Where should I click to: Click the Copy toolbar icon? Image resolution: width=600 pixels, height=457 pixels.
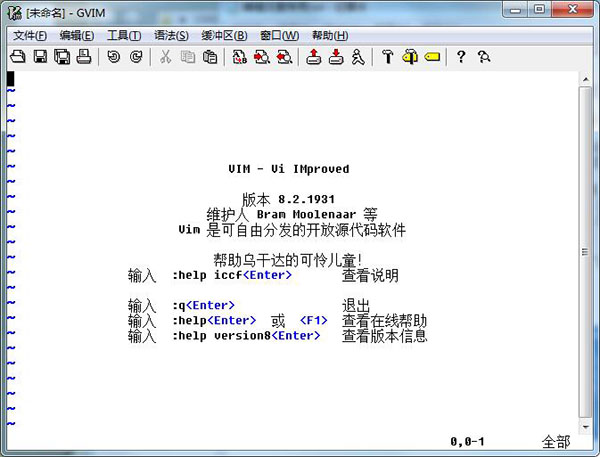188,57
